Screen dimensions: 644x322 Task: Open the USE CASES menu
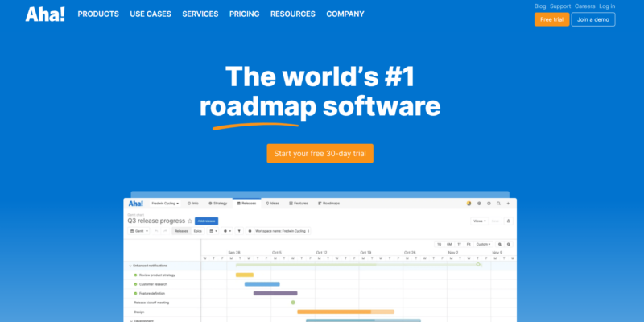(151, 14)
